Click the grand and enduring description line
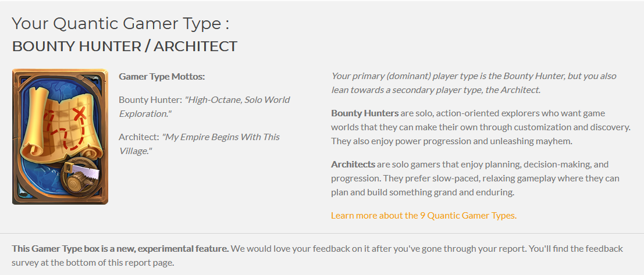 pos(422,192)
